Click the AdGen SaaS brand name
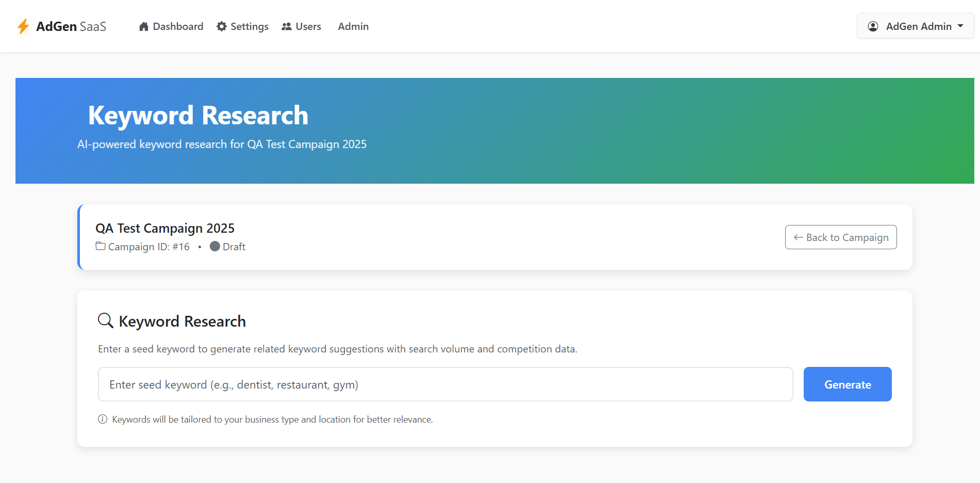 pos(71,26)
